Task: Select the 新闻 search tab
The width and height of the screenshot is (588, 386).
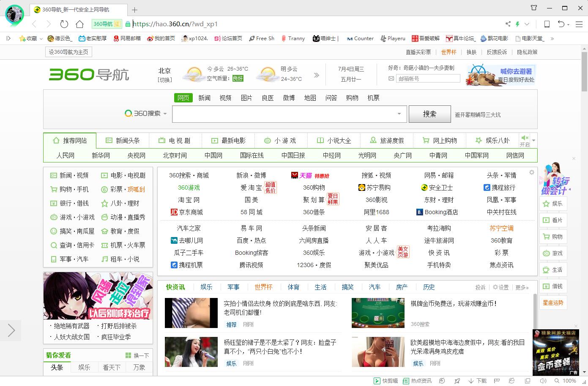Action: pos(204,98)
